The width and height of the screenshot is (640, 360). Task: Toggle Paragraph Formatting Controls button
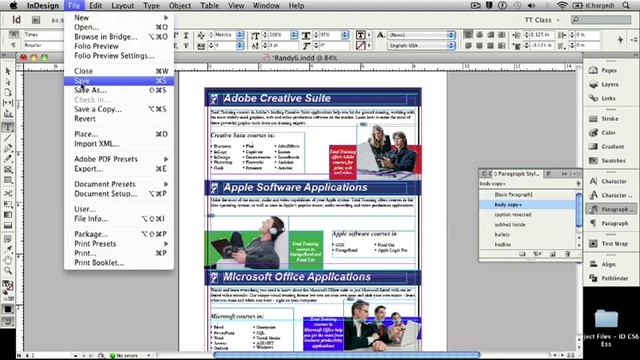pos(14,45)
